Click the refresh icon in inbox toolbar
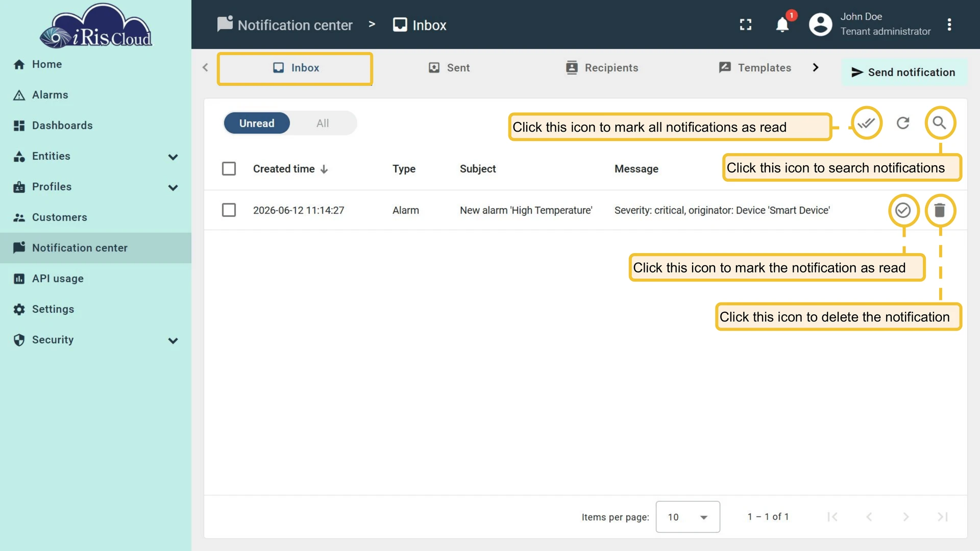The height and width of the screenshot is (551, 980). click(903, 123)
